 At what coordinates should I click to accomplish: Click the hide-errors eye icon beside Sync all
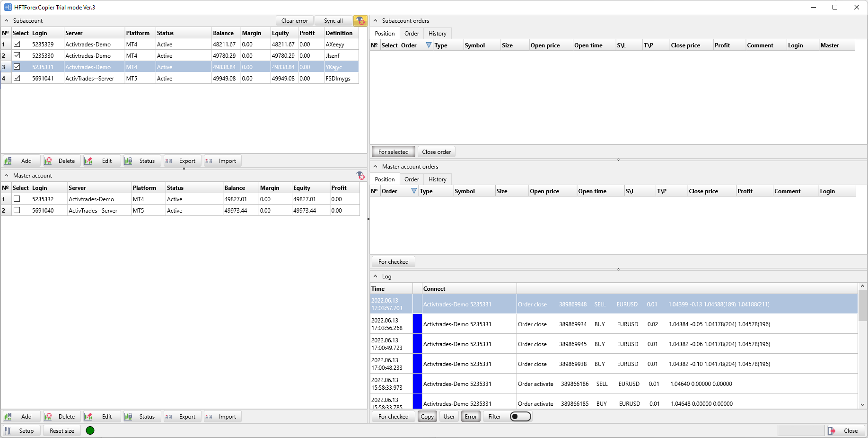[360, 20]
